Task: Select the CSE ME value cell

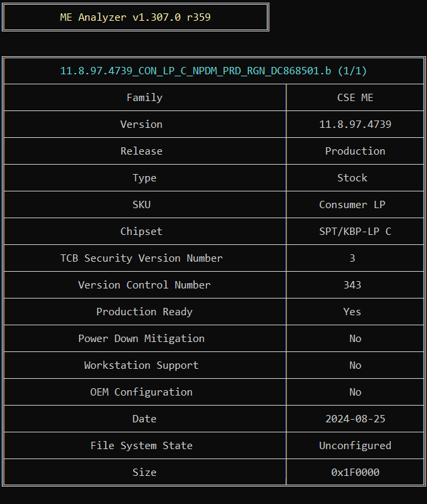Action: [355, 98]
